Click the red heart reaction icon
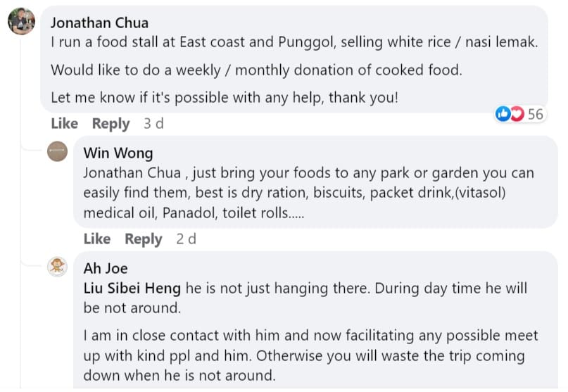 click(517, 114)
